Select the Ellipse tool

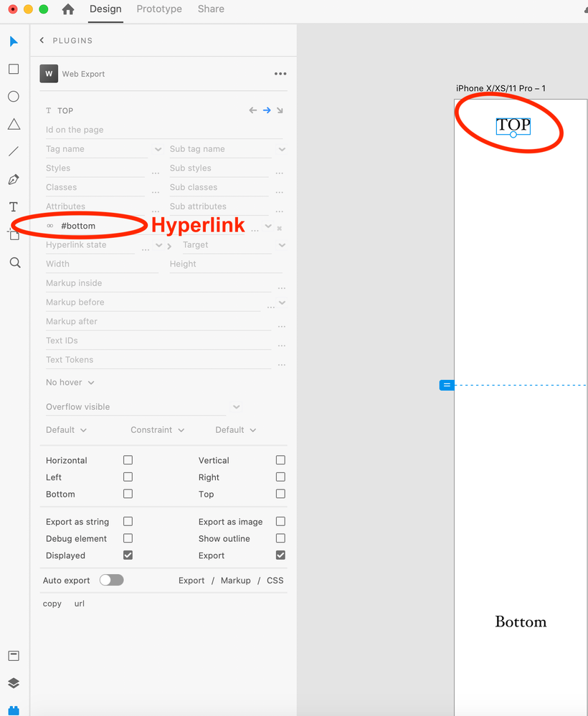click(14, 97)
